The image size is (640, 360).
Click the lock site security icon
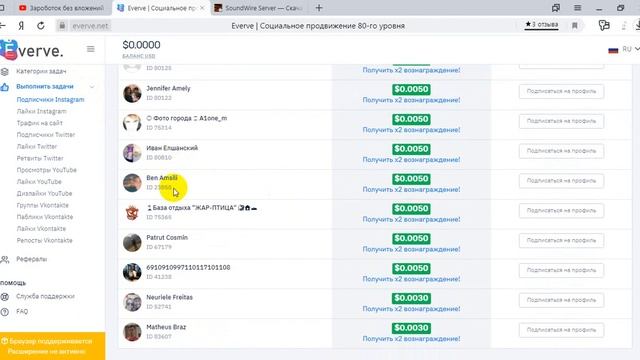click(x=62, y=26)
